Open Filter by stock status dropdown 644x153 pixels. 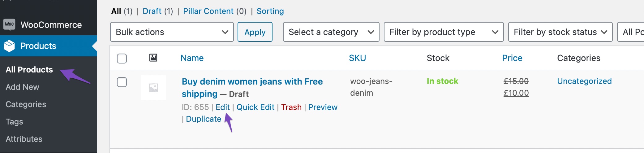[x=560, y=32]
